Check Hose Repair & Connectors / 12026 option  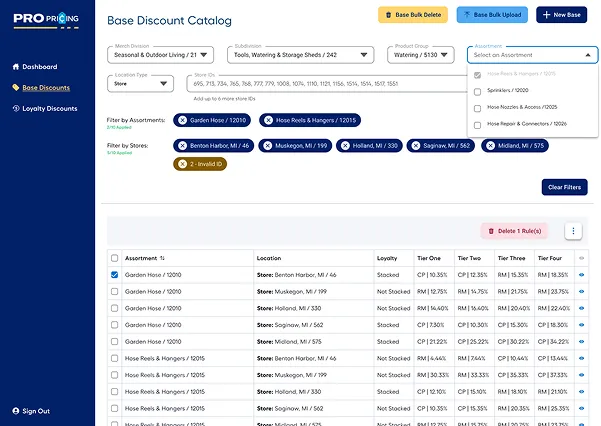point(478,125)
